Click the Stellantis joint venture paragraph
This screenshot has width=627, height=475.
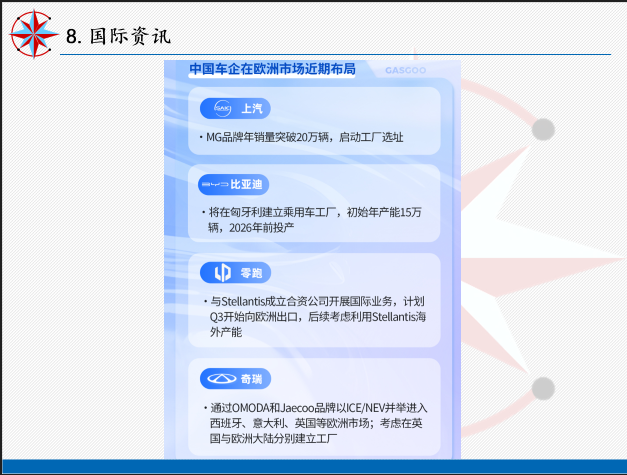click(316, 315)
